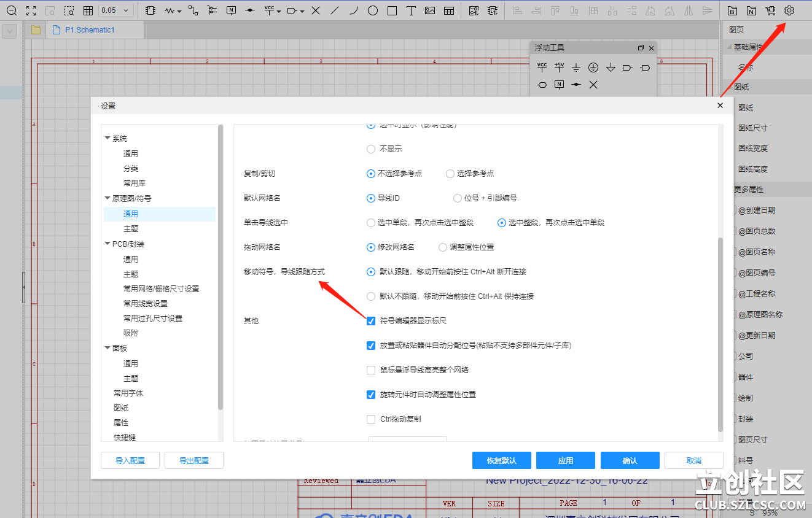Collapse the 系统 tree node

tap(108, 139)
